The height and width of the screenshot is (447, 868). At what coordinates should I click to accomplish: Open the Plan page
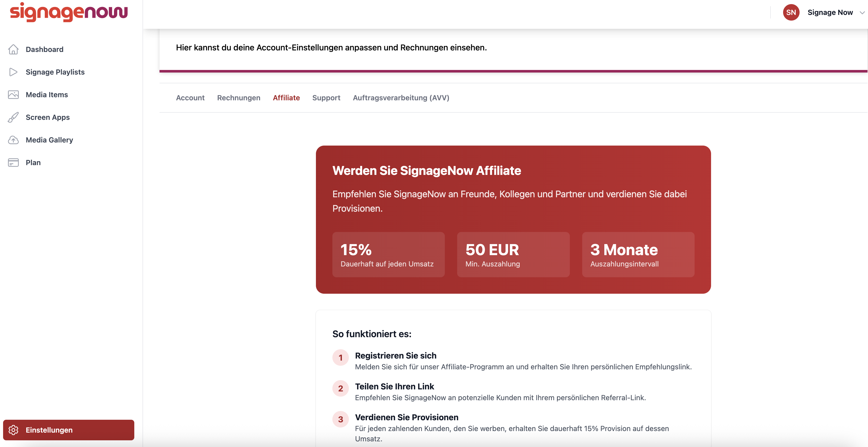(x=69, y=162)
